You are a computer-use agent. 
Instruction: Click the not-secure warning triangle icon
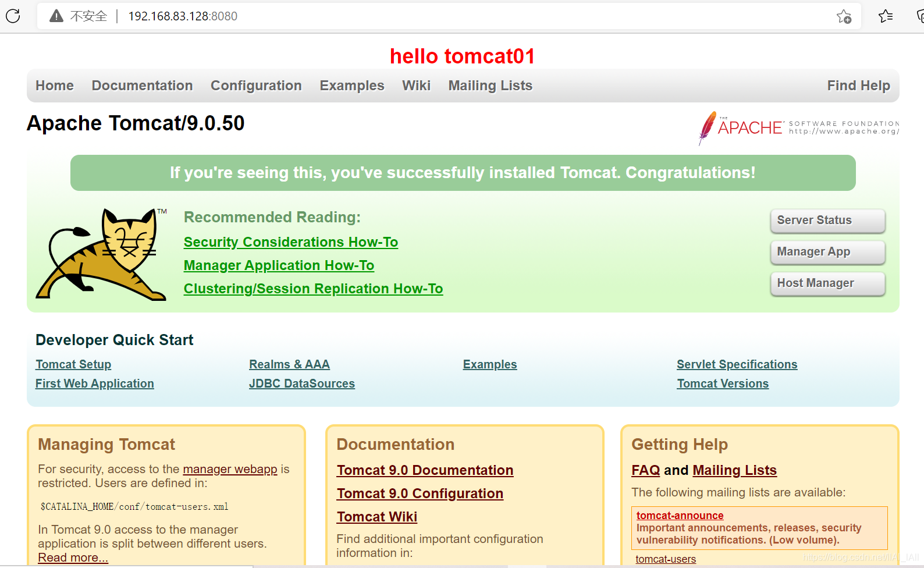coord(56,16)
